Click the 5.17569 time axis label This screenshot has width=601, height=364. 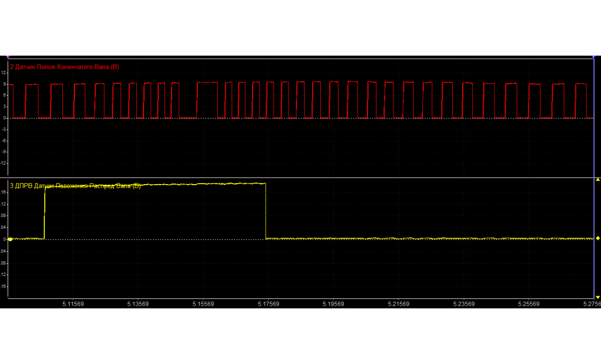click(268, 304)
